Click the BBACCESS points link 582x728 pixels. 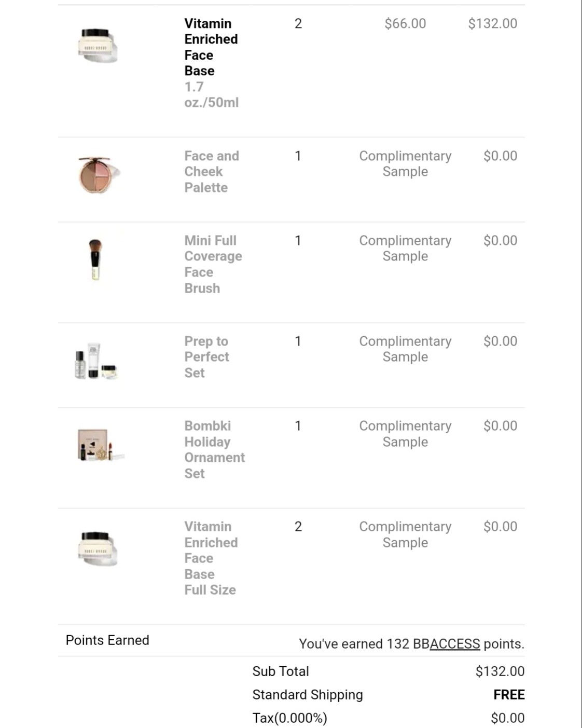[x=446, y=644]
